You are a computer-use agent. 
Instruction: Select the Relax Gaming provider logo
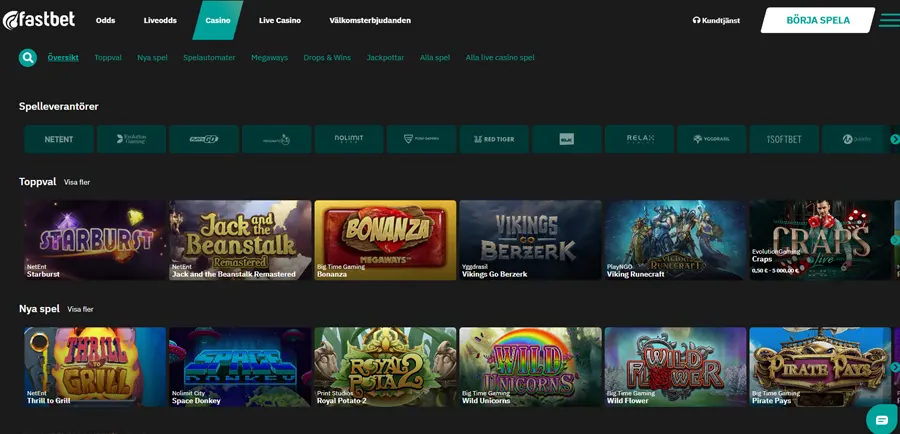pos(639,139)
